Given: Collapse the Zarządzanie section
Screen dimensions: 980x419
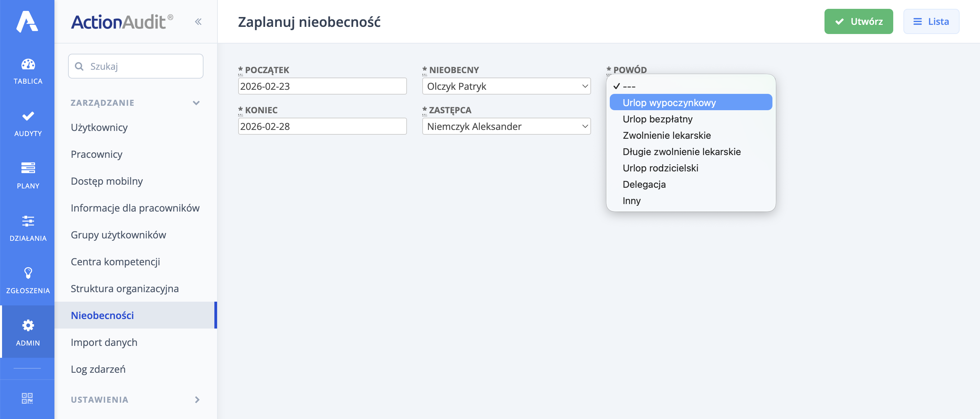Looking at the screenshot, I should (x=196, y=103).
